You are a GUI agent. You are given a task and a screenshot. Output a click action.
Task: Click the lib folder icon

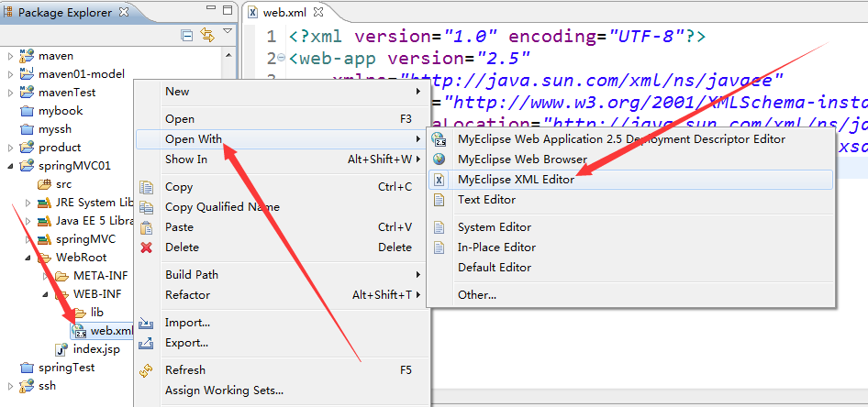(x=79, y=313)
